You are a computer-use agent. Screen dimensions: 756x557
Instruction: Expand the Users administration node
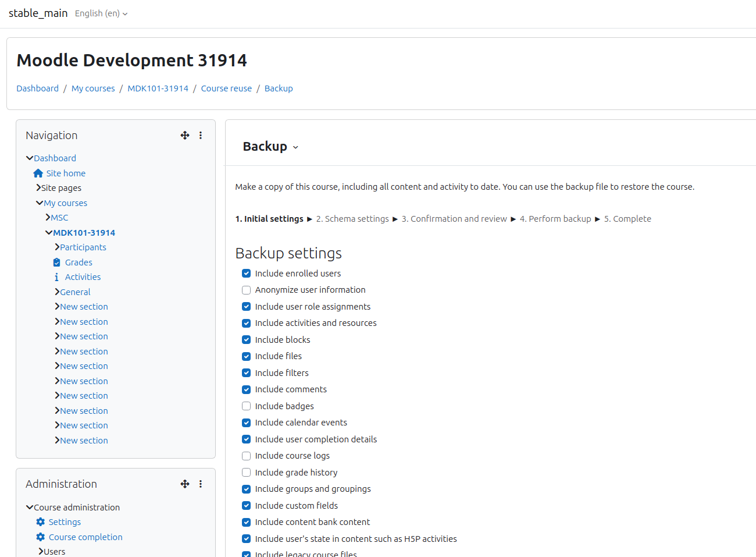point(41,551)
